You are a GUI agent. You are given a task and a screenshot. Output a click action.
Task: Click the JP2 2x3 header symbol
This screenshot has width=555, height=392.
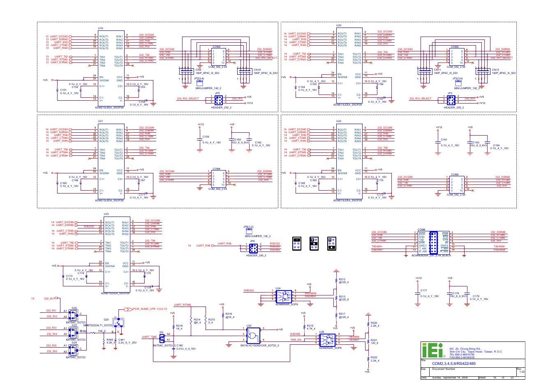[x=219, y=100]
